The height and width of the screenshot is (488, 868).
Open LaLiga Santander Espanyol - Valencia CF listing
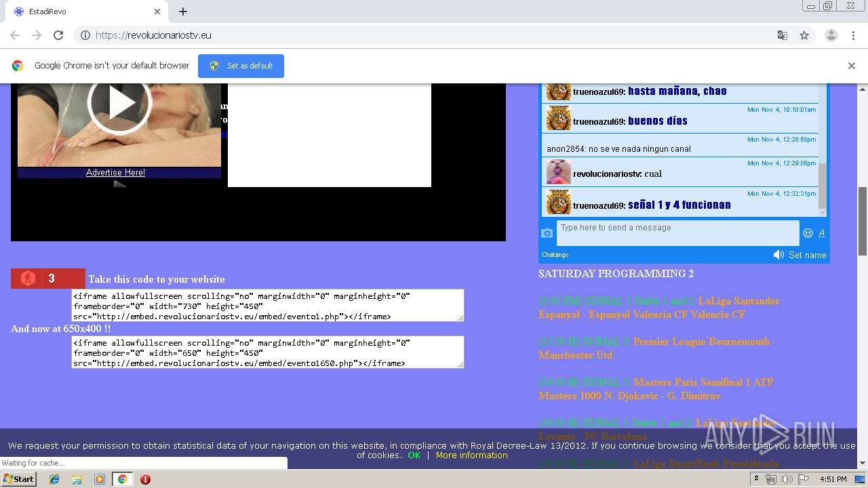pyautogui.click(x=659, y=308)
